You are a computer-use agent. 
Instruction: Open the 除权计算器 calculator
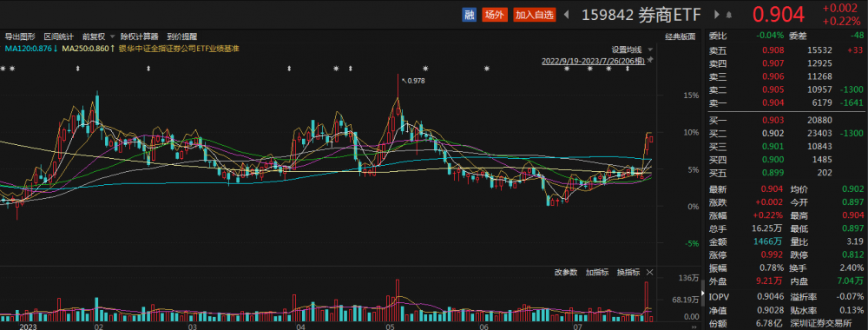(x=140, y=36)
